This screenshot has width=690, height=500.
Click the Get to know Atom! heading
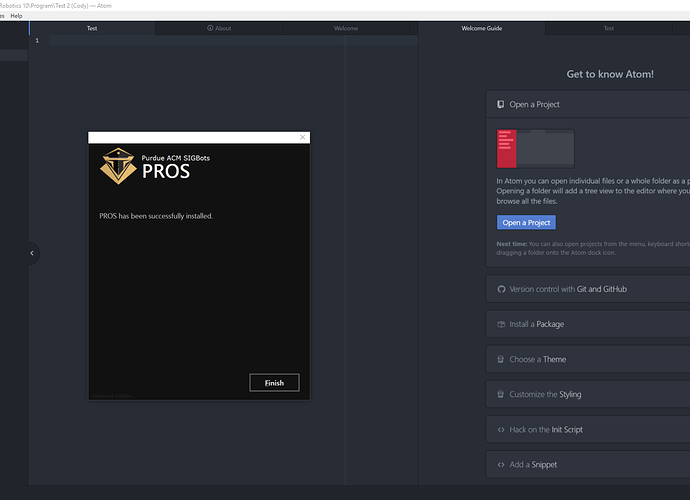click(x=610, y=74)
